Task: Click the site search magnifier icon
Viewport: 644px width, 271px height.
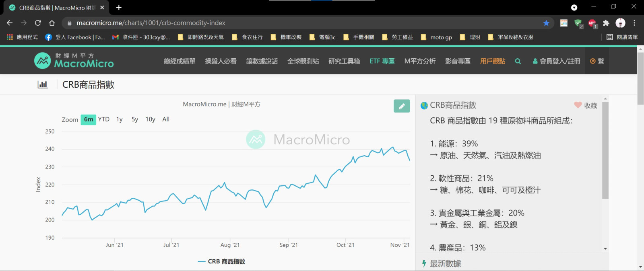Action: 518,61
